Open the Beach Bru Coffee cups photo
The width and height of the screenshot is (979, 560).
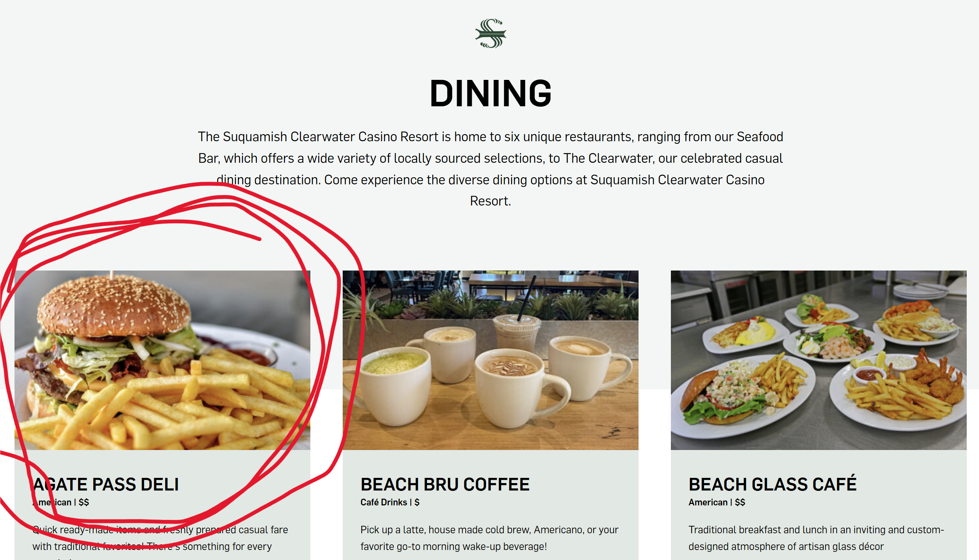coord(491,360)
